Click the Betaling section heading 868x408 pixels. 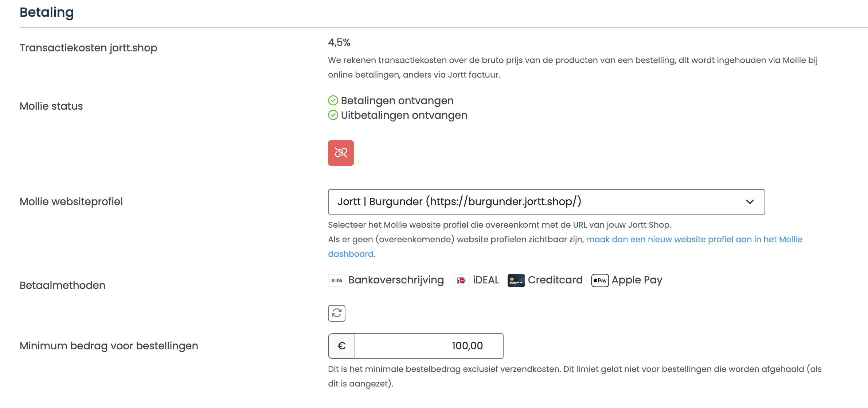click(47, 12)
